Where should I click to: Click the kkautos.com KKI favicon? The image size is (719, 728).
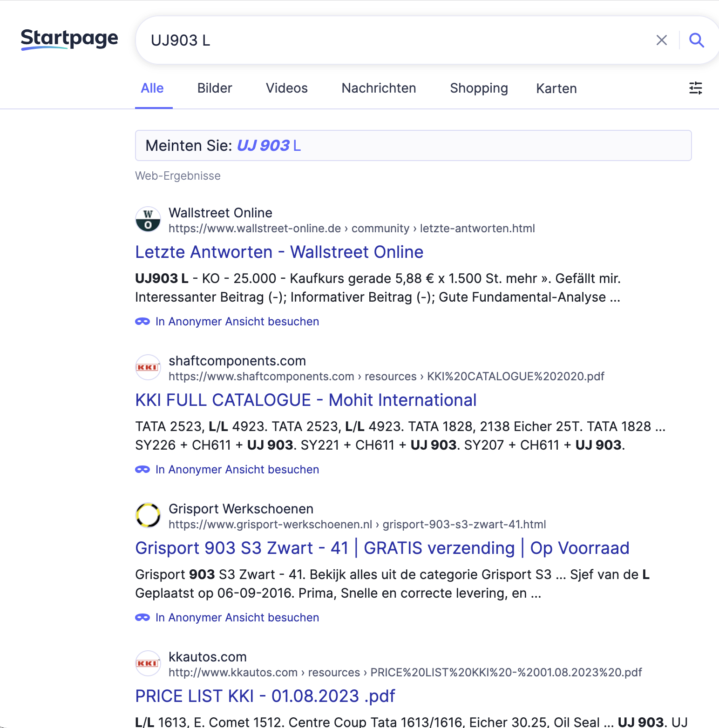pyautogui.click(x=148, y=664)
